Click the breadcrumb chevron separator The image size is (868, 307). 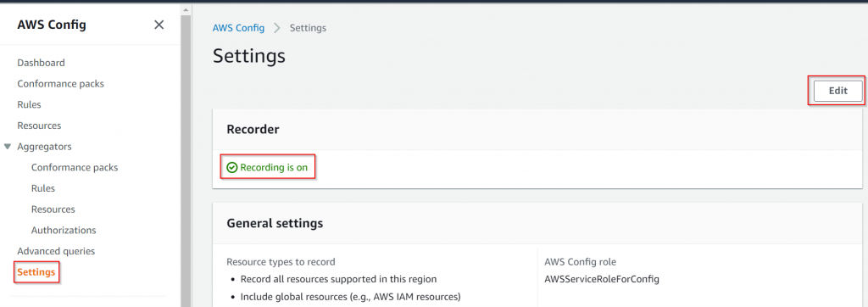pyautogui.click(x=277, y=28)
